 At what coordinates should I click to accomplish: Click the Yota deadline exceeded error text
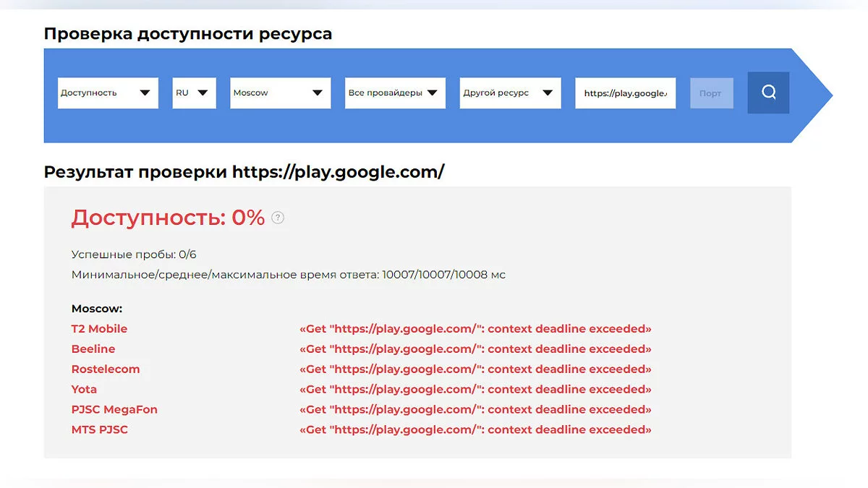(x=475, y=390)
